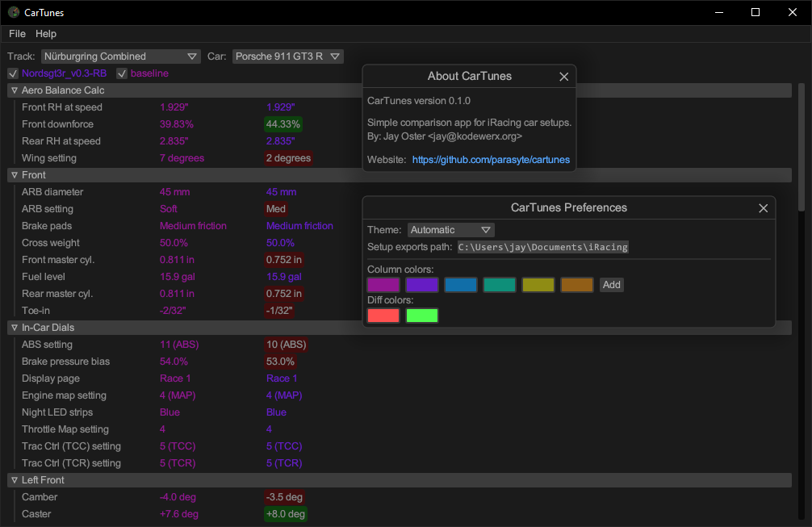
Task: Click the Brake pads row label
Action: pyautogui.click(x=47, y=226)
